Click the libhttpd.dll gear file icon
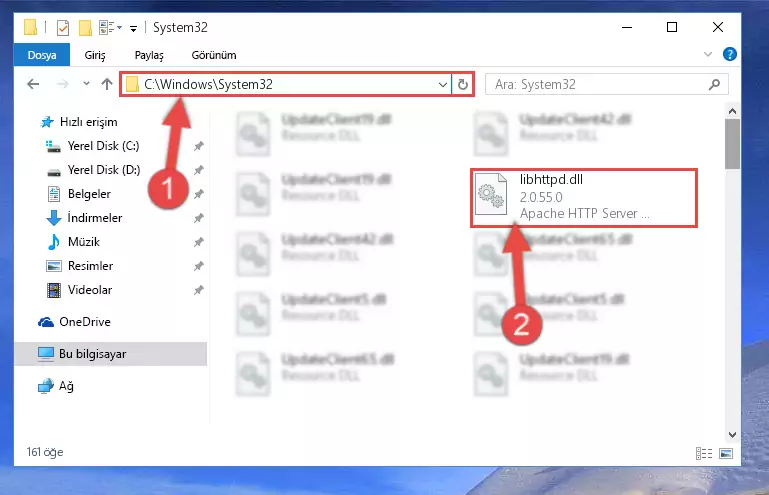 pos(491,194)
